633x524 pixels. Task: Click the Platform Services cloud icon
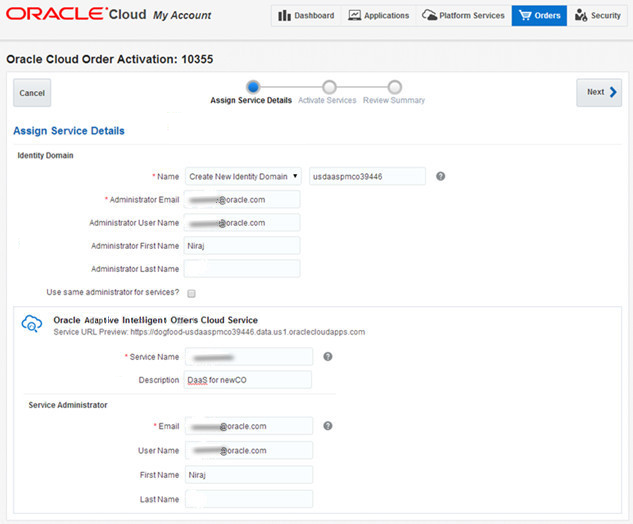[429, 16]
